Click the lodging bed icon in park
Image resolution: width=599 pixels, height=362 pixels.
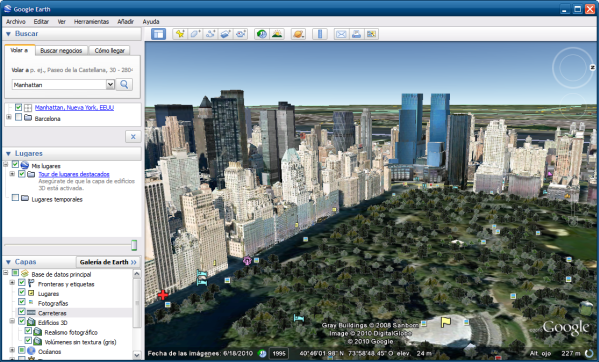coord(299,318)
